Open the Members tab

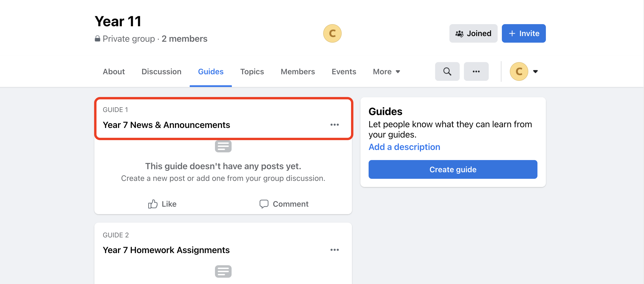[x=297, y=71]
